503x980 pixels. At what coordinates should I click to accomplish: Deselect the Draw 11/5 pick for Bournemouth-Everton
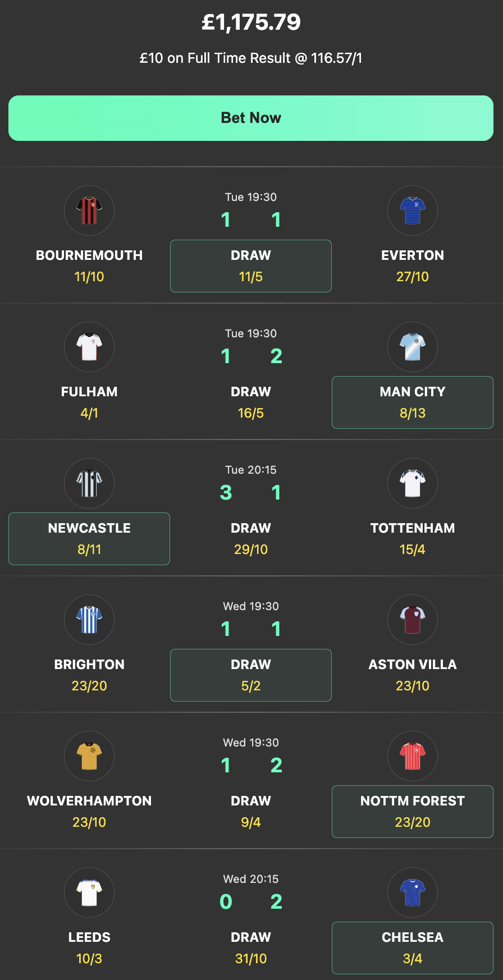coord(250,266)
